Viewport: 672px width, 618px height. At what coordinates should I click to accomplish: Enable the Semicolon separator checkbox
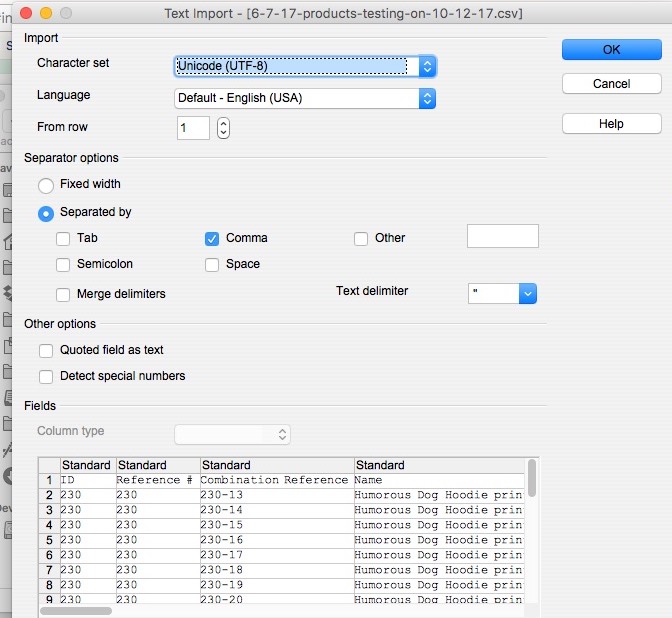click(x=63, y=265)
